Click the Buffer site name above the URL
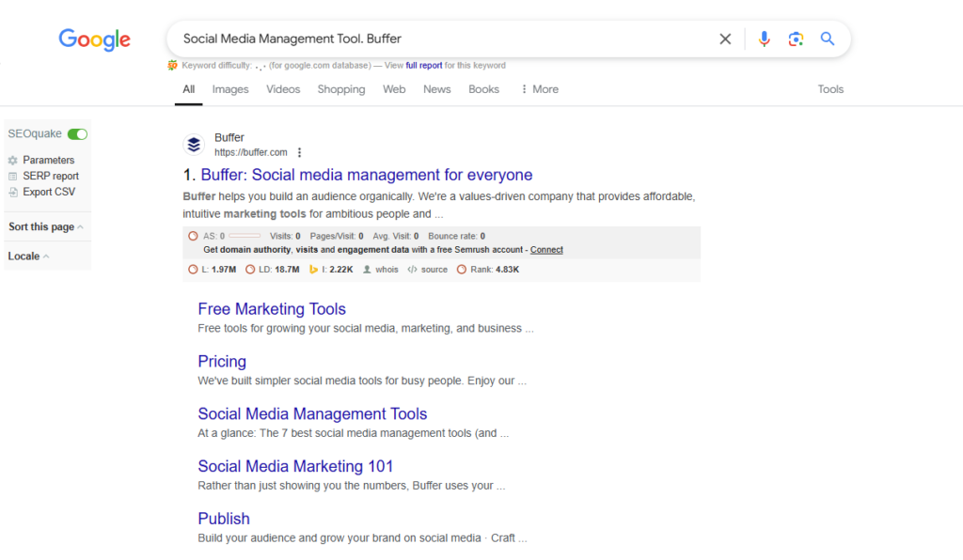The height and width of the screenshot is (560, 963). tap(229, 137)
